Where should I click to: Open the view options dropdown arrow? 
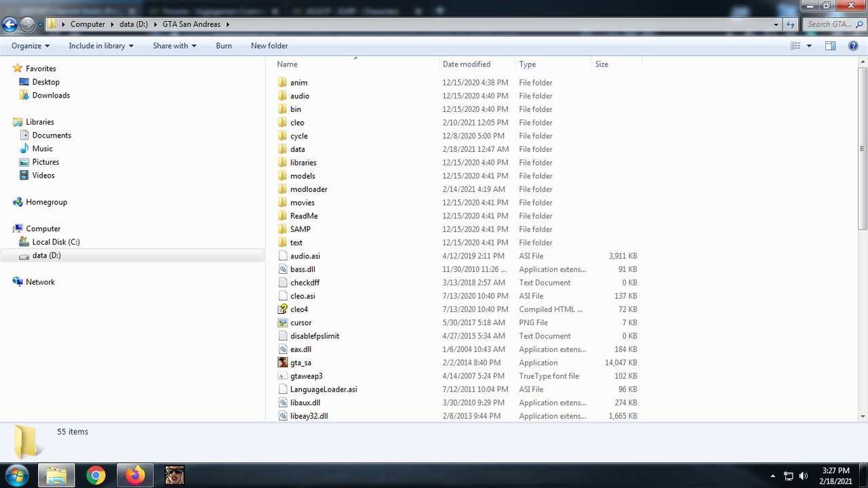(x=809, y=46)
